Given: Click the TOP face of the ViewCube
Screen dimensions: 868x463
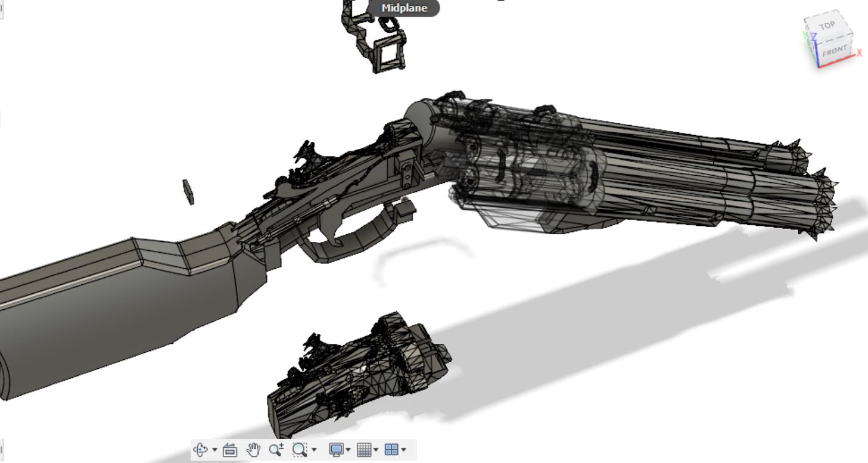Looking at the screenshot, I should pos(827,27).
